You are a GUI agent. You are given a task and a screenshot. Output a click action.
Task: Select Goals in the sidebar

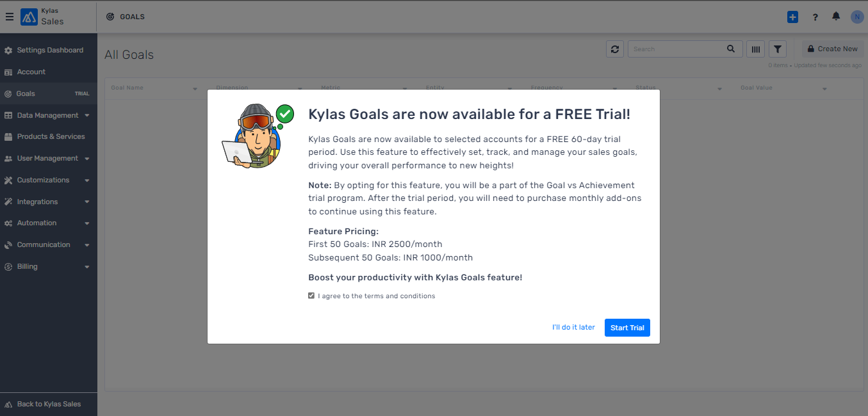point(49,93)
